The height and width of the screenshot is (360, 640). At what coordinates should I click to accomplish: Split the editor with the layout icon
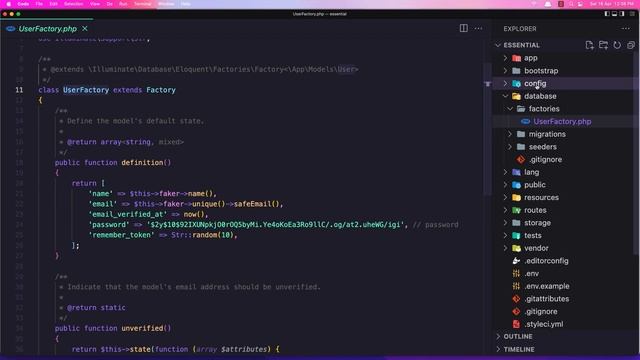click(463, 29)
